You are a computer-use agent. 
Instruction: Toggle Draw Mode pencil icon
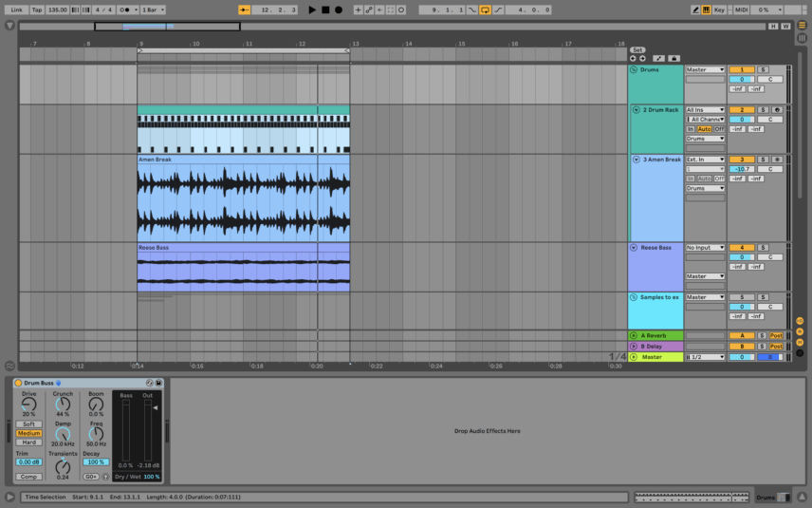tap(695, 9)
